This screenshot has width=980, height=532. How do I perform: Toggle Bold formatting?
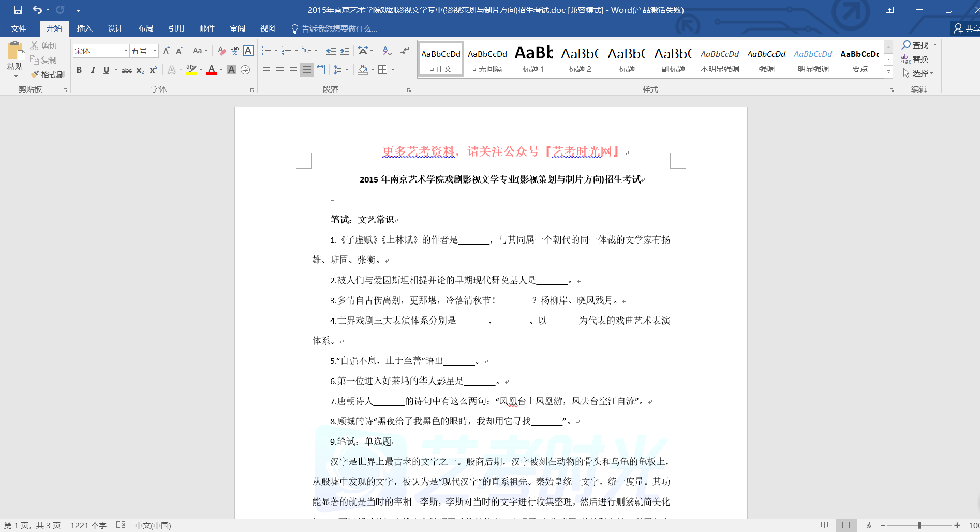tap(79, 70)
